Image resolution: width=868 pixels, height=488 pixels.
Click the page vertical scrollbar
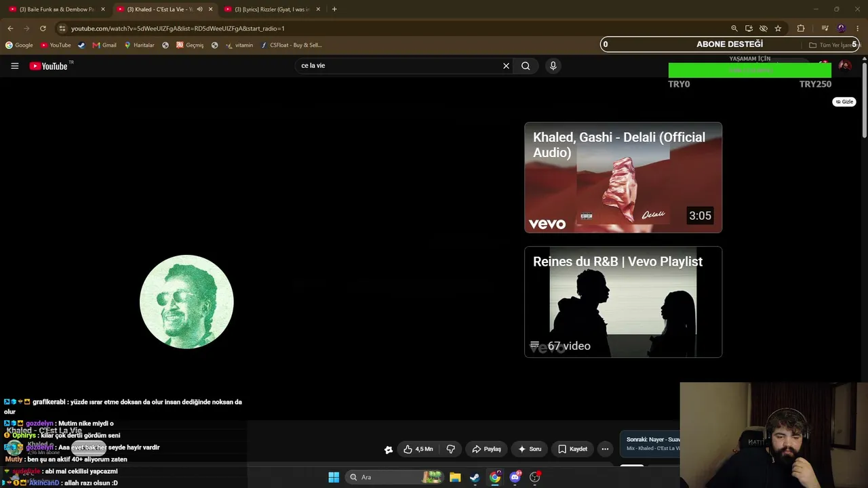865,102
